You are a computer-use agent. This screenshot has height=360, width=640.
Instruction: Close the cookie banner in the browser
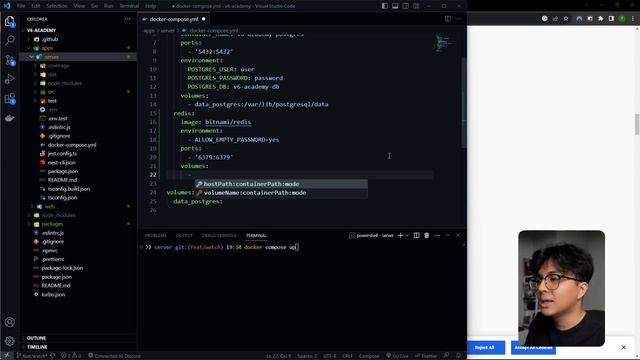(x=623, y=347)
